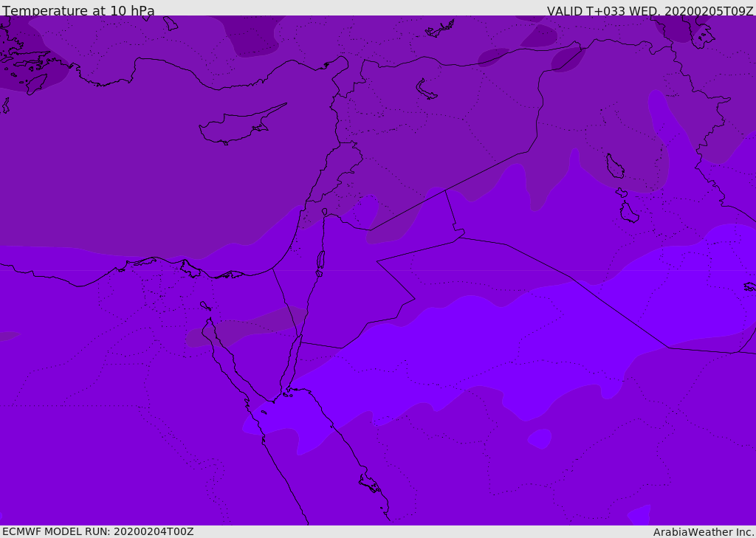Click the 'VALID T+033 WED. 20200205T09Z' label
The height and width of the screenshot is (538, 756).
point(650,11)
